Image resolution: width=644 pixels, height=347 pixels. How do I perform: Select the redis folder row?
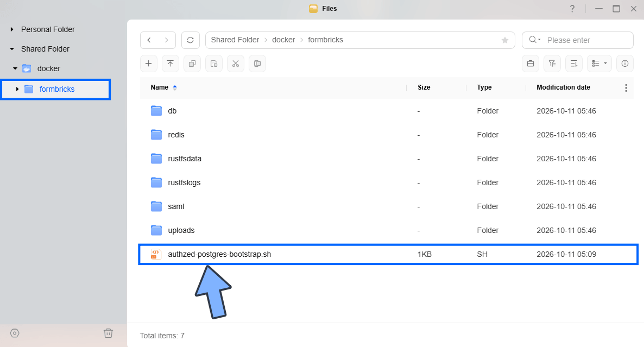point(387,135)
